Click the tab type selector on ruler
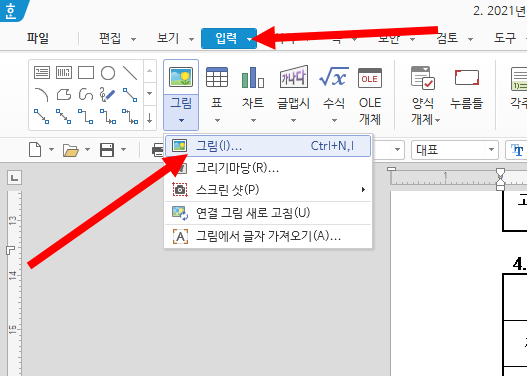This screenshot has width=527, height=376. click(14, 177)
